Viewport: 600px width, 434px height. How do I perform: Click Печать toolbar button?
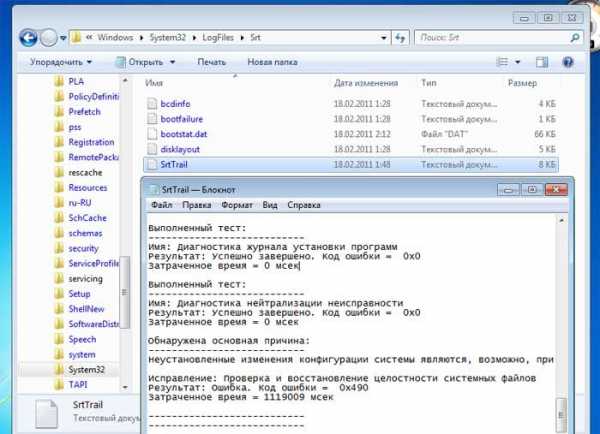(x=212, y=62)
